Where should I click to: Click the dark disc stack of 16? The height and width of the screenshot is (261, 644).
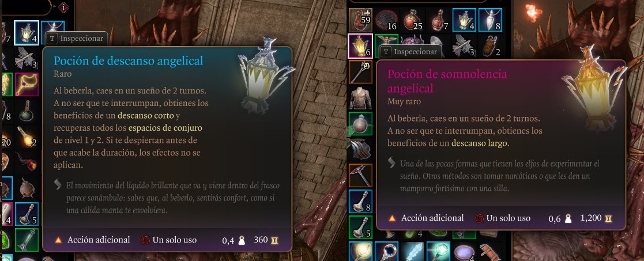pyautogui.click(x=386, y=20)
